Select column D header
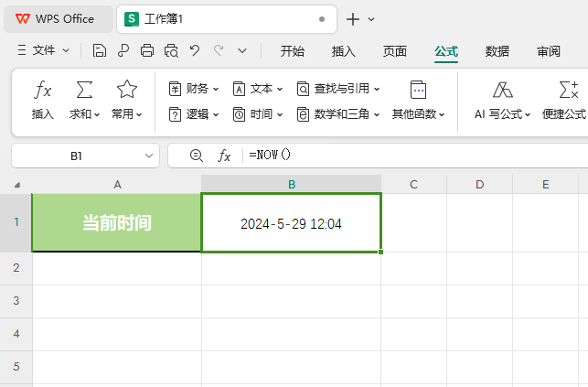Viewport: 588px width, 387px height. point(479,185)
